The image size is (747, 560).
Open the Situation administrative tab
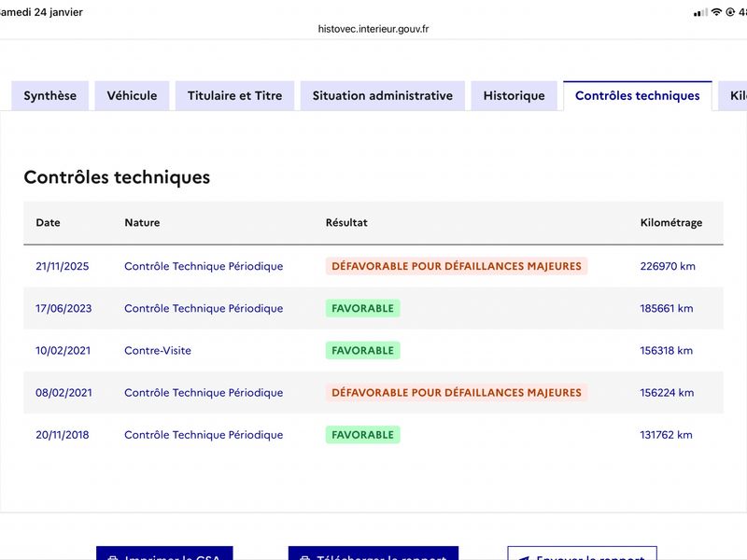[x=382, y=96]
